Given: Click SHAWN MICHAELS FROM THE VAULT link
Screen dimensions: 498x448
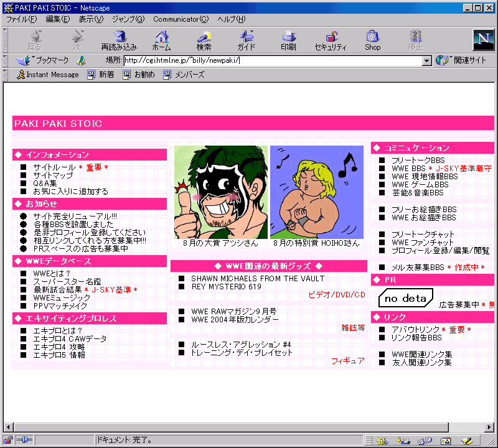Looking at the screenshot, I should [258, 279].
